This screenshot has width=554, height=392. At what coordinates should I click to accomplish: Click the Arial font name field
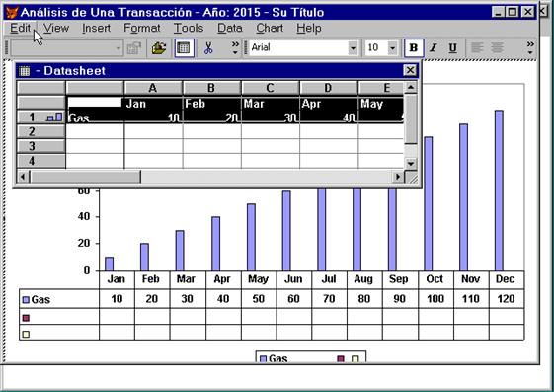pyautogui.click(x=298, y=48)
